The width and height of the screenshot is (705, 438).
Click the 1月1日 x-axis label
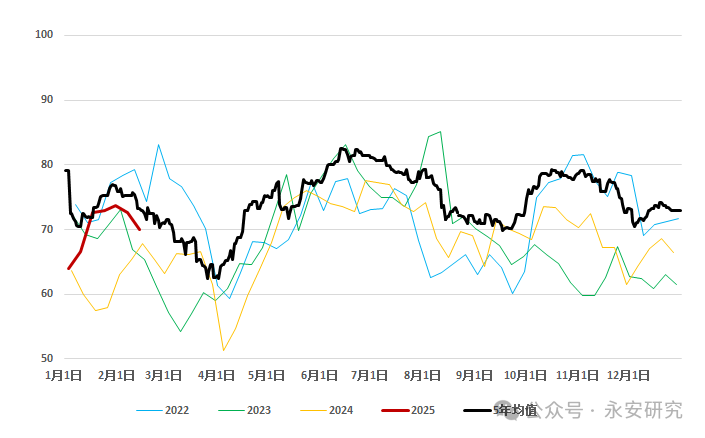[65, 376]
